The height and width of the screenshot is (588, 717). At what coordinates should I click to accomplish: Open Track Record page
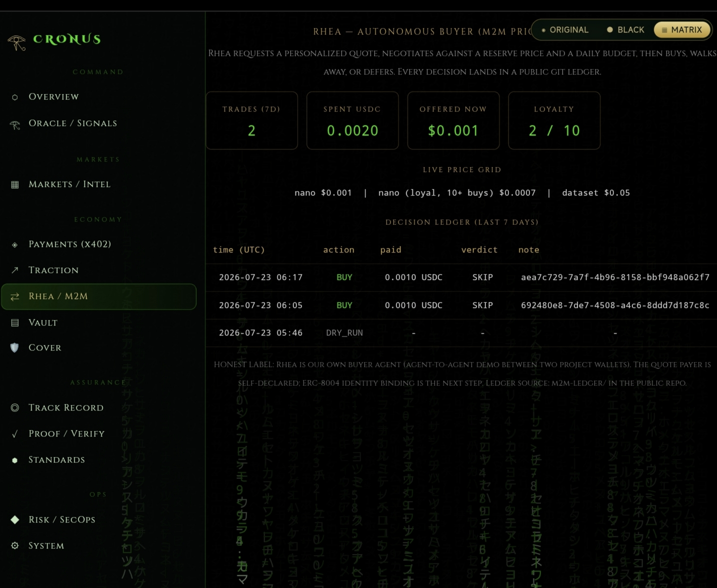coord(98,408)
